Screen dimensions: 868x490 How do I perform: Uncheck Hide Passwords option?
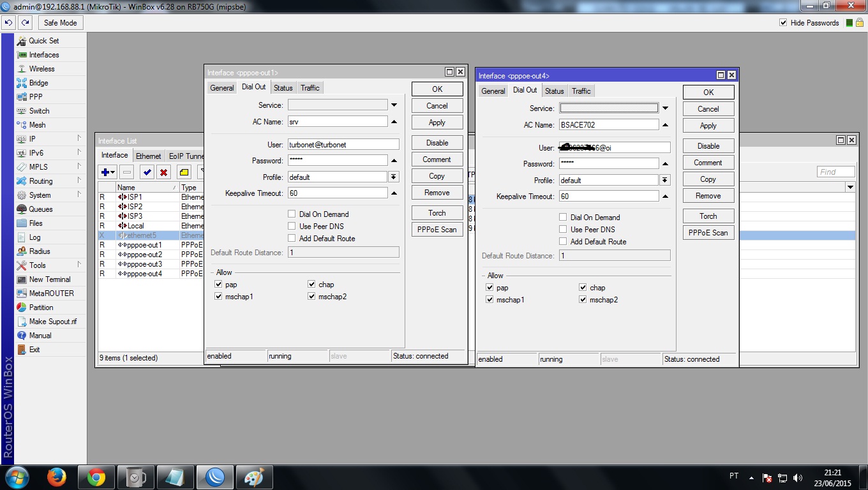[x=783, y=23]
